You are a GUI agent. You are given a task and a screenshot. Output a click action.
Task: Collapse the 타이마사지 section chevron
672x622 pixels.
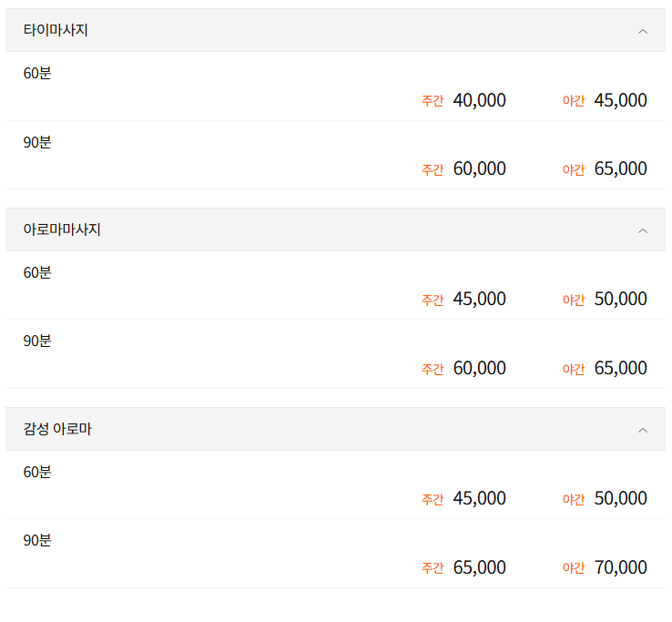643,31
